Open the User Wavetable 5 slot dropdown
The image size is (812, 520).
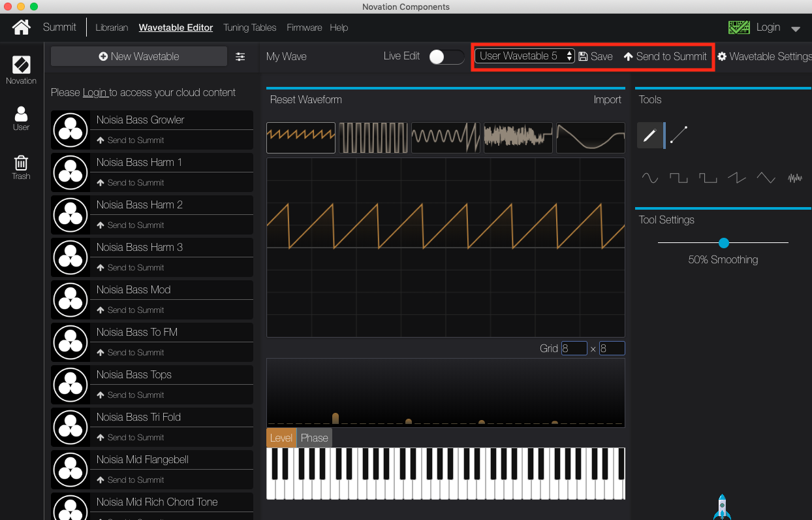524,56
